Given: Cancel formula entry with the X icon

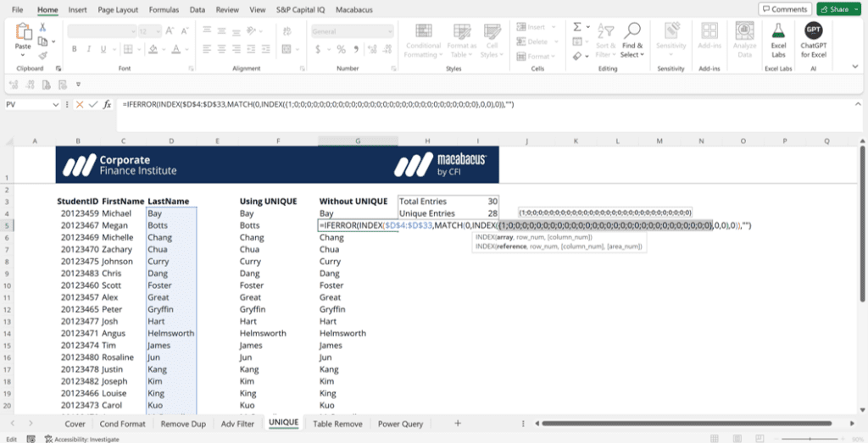Looking at the screenshot, I should click(x=80, y=104).
